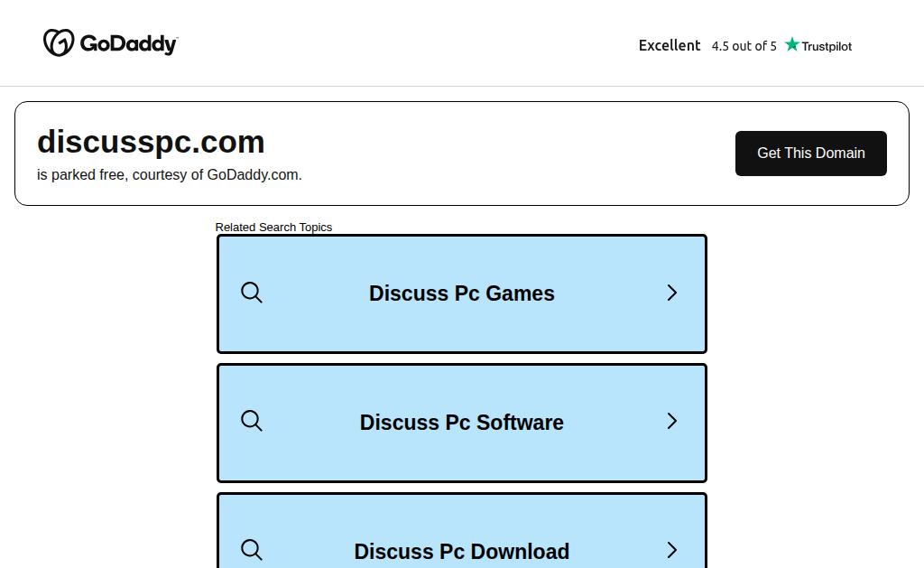This screenshot has width=924, height=568.
Task: Click the Get This Domain button
Action: click(x=811, y=154)
